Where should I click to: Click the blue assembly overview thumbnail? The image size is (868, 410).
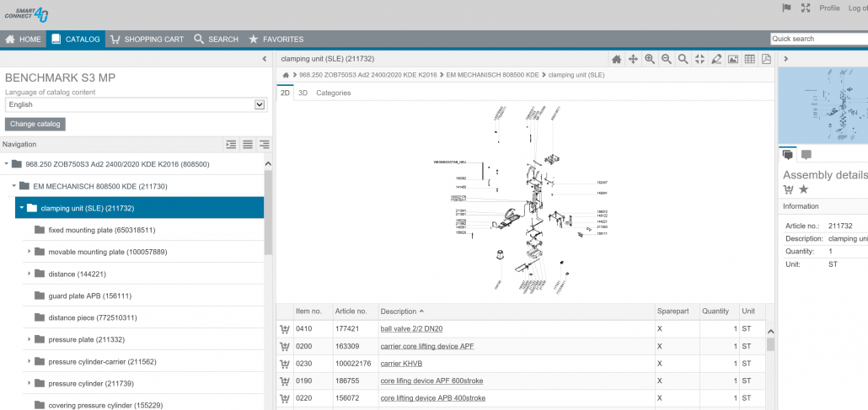coord(823,106)
